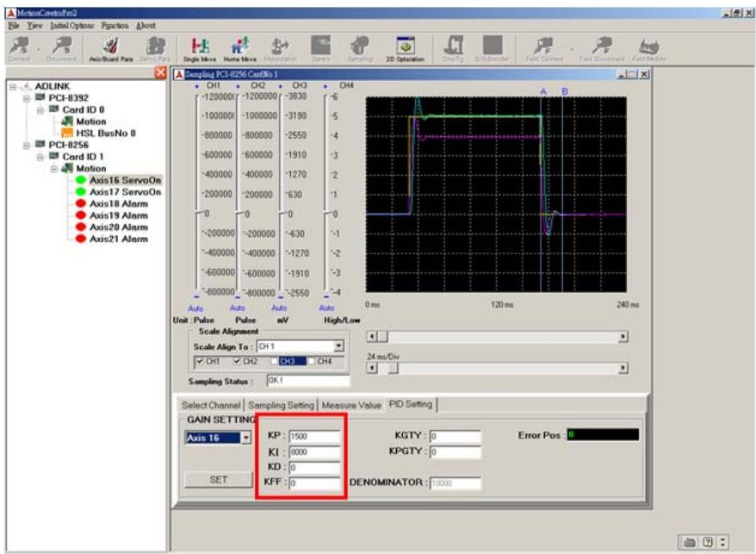Click the printer icon at bottom right
This screenshot has height=554, width=756.
pyautogui.click(x=690, y=542)
